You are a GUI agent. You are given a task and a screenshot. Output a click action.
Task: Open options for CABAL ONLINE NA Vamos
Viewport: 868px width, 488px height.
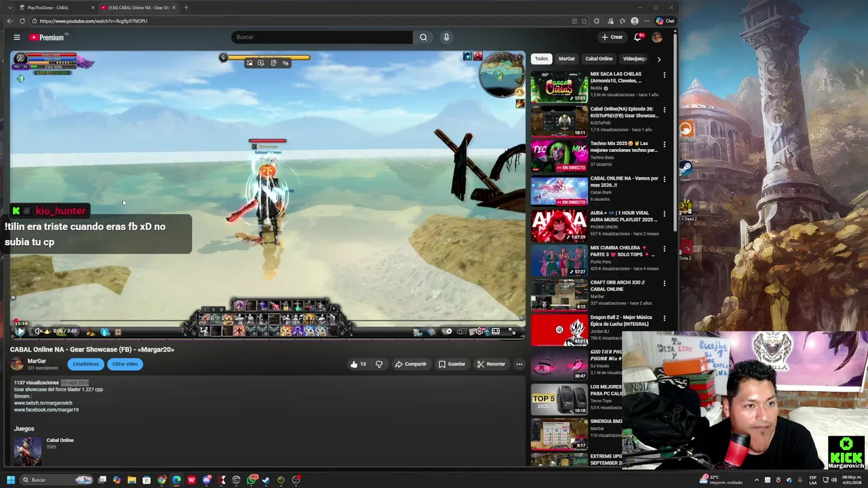(664, 180)
